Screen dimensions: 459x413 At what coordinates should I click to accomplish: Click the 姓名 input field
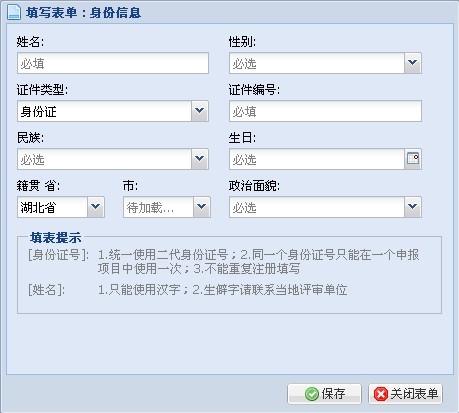[113, 63]
